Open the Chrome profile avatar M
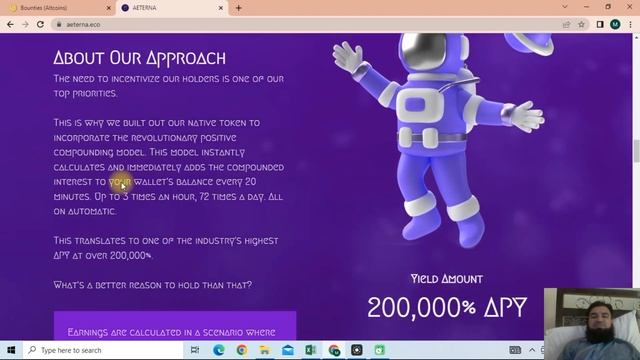 615,24
